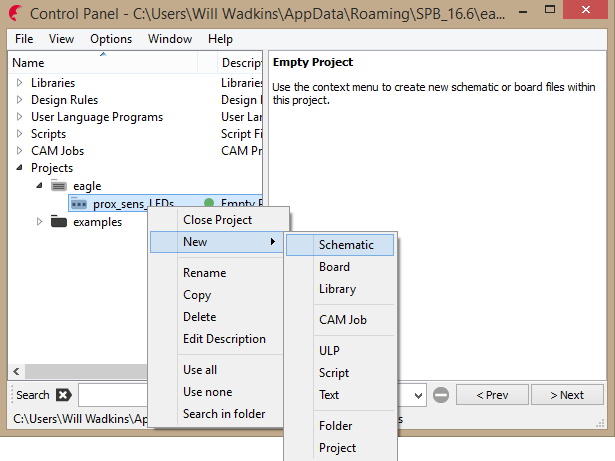This screenshot has height=461, width=615.
Task: Toggle the green project-active dot
Action: point(209,203)
